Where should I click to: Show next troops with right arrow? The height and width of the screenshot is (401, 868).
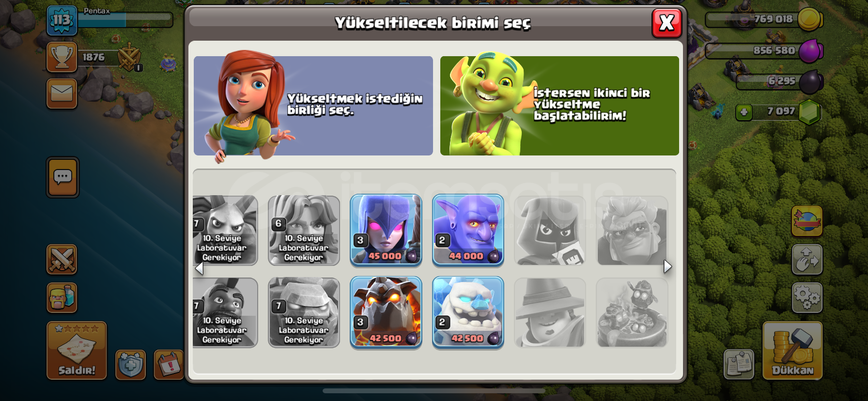tap(667, 266)
